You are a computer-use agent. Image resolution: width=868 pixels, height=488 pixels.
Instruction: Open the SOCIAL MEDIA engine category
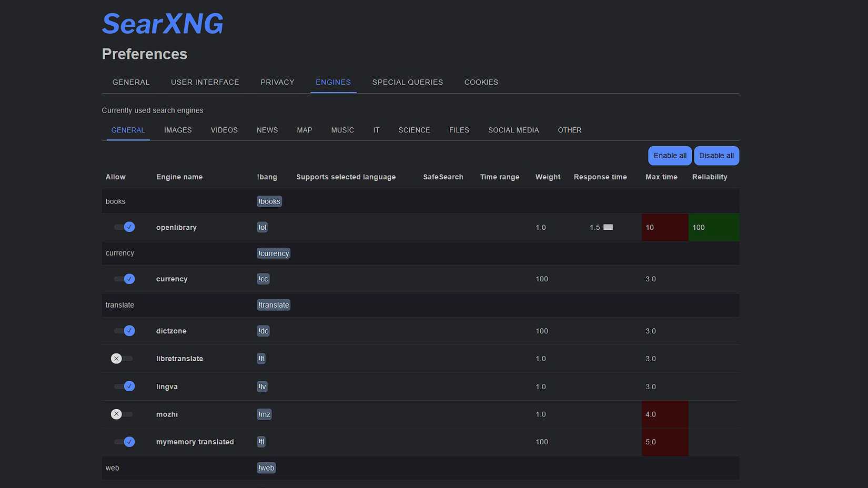[513, 130]
